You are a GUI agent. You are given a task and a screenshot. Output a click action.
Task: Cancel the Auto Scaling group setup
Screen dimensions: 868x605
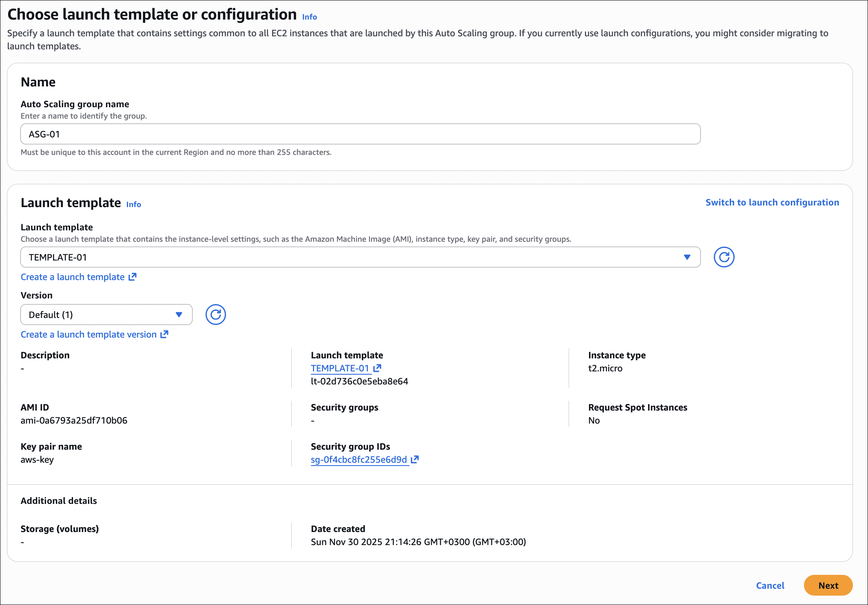(770, 585)
